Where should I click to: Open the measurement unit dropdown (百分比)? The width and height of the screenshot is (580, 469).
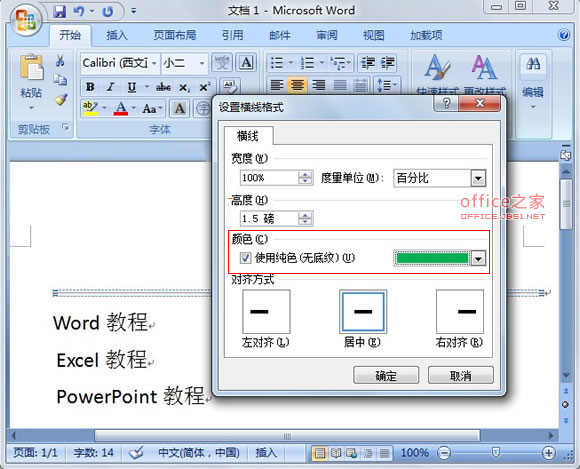pyautogui.click(x=478, y=179)
